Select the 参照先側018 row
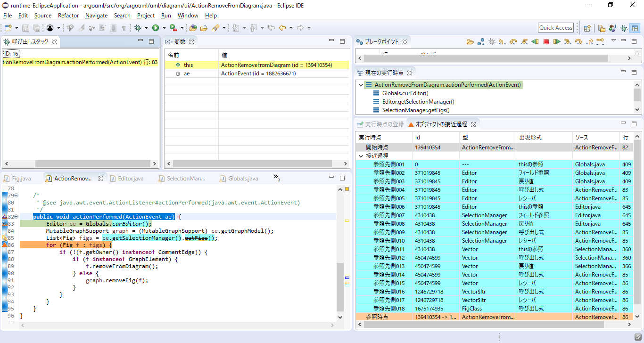 point(495,309)
